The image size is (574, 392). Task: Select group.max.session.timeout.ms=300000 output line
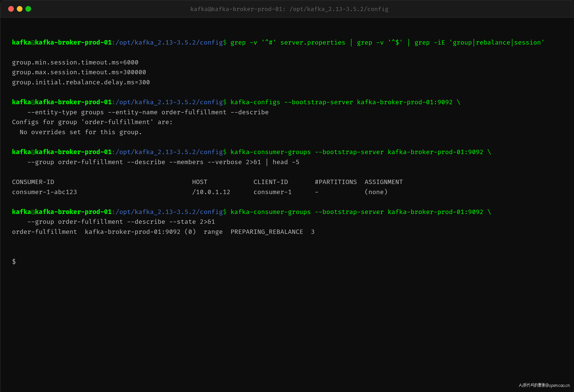pos(79,72)
